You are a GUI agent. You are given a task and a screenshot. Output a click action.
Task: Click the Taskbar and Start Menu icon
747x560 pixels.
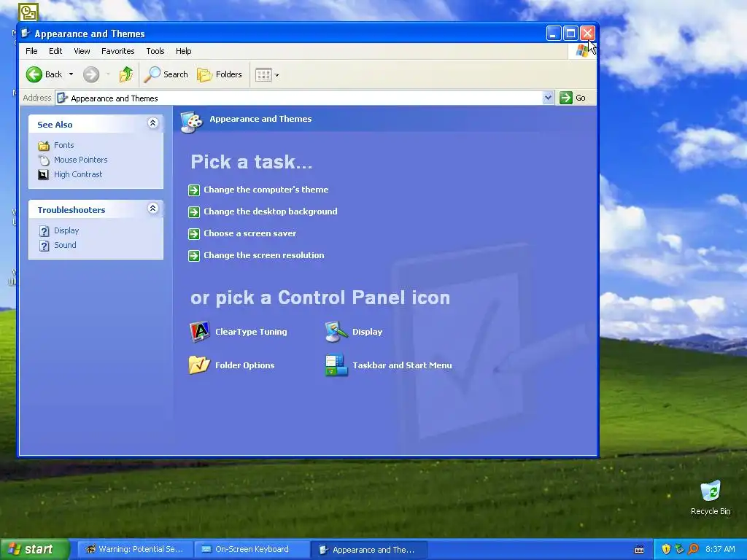click(336, 365)
